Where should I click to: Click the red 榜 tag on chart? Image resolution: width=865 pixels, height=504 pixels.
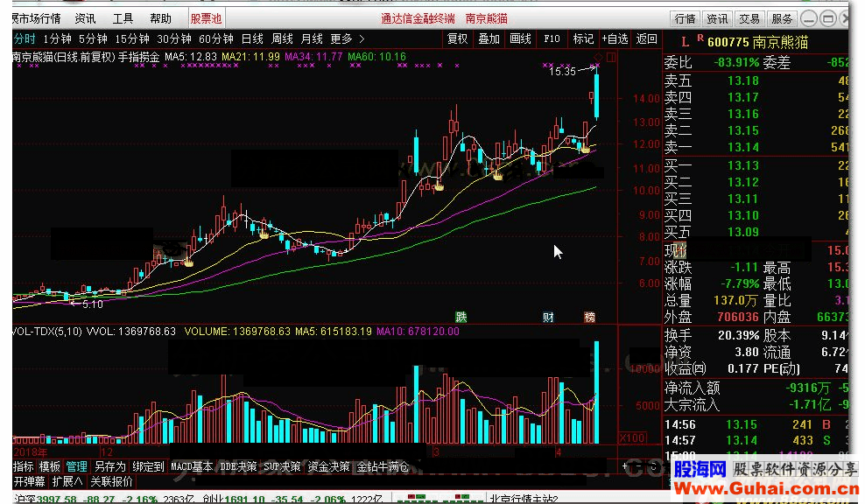point(590,317)
